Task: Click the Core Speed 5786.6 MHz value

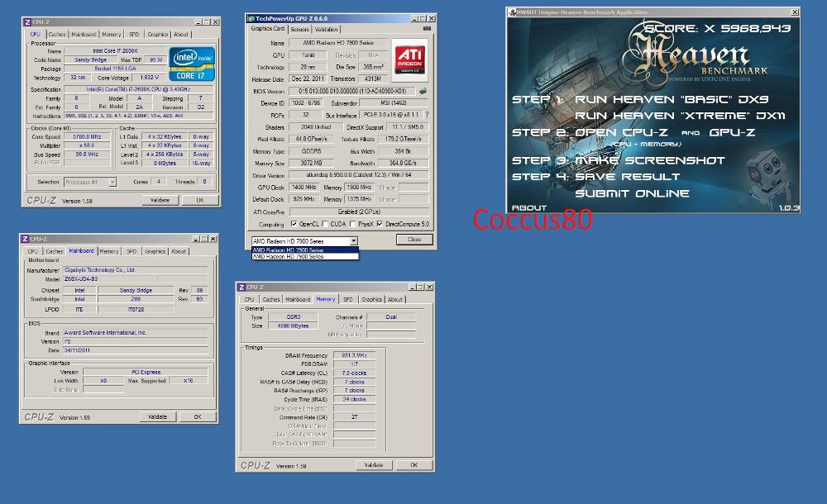Action: click(x=87, y=136)
